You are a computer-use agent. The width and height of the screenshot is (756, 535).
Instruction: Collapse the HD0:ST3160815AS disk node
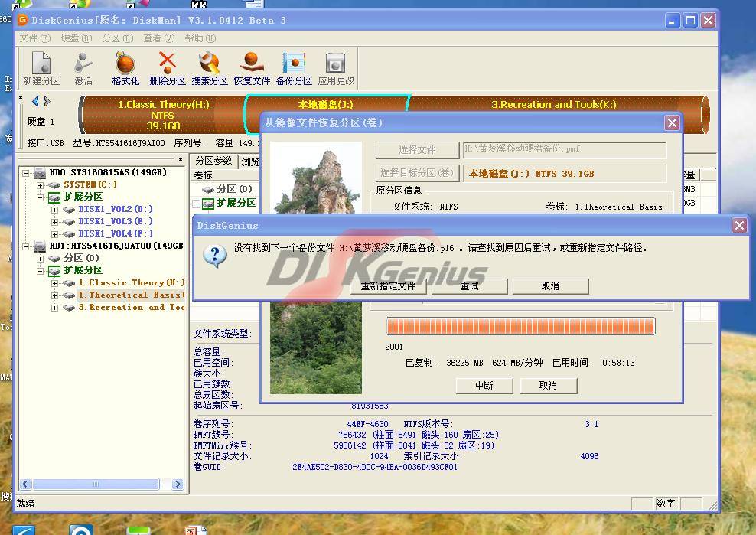[25, 173]
